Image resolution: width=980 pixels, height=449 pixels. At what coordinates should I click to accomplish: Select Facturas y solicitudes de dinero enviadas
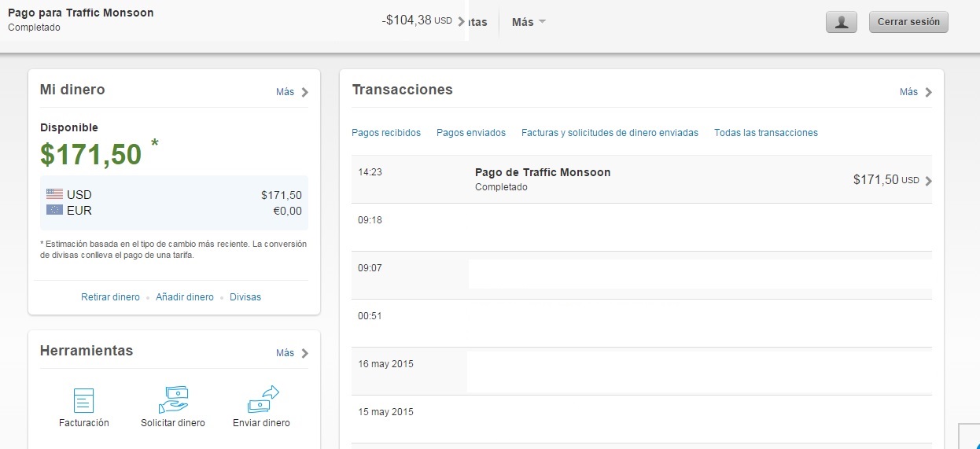(610, 133)
